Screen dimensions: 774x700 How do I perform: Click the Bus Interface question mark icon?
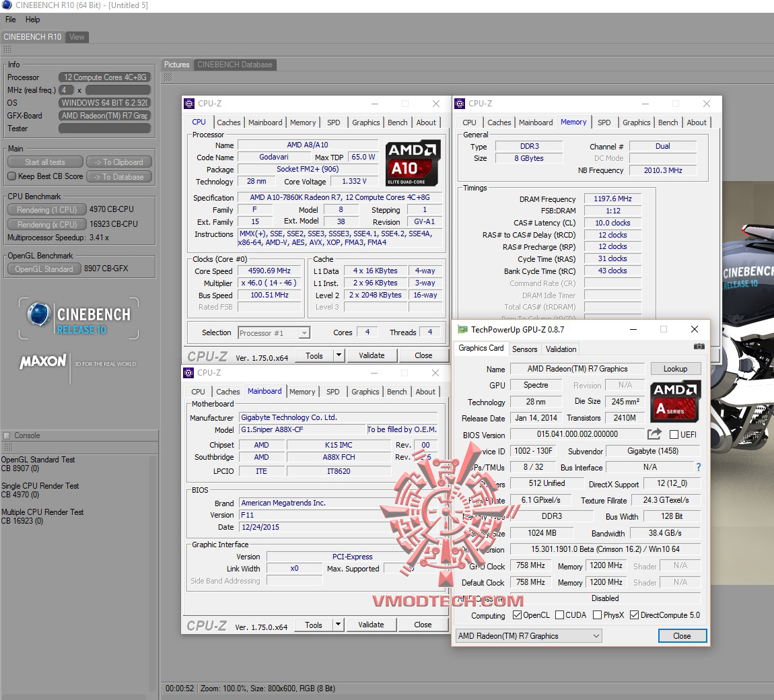(699, 467)
